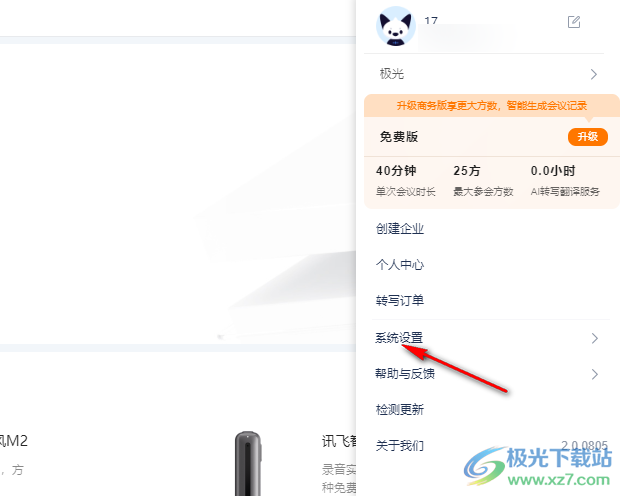The height and width of the screenshot is (496, 623).
Task: Open 个人中心 personal center
Action: coord(400,265)
